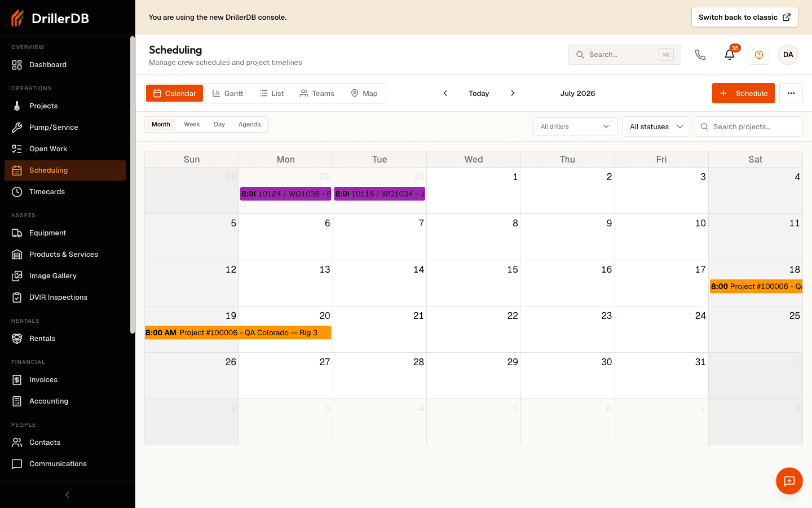Open the more options ellipsis button
Viewport: 812px width, 508px height.
click(x=791, y=93)
